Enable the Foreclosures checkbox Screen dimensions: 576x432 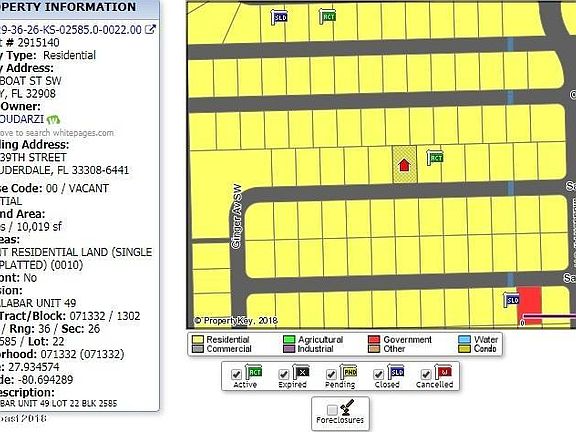(x=332, y=410)
